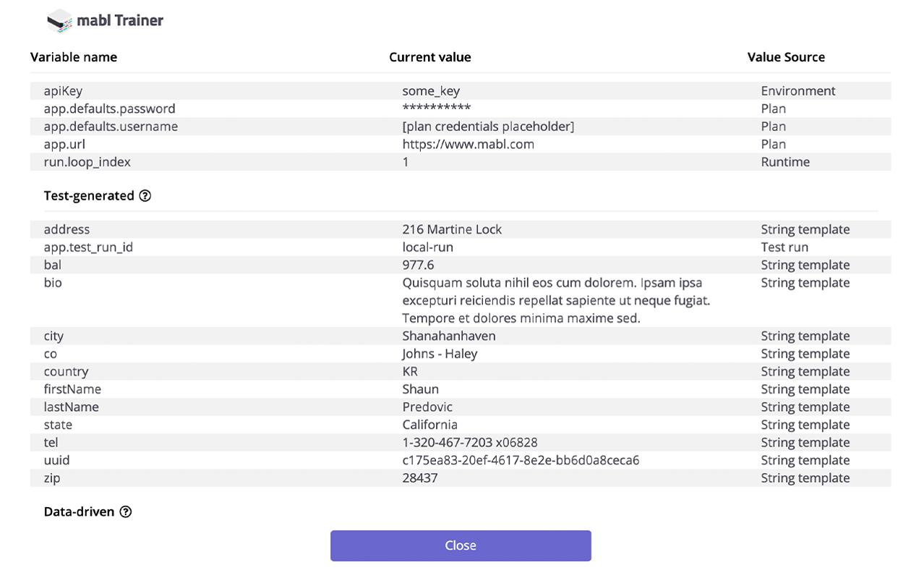Click the mabl Trainer logo icon
924x578 pixels.
click(59, 21)
